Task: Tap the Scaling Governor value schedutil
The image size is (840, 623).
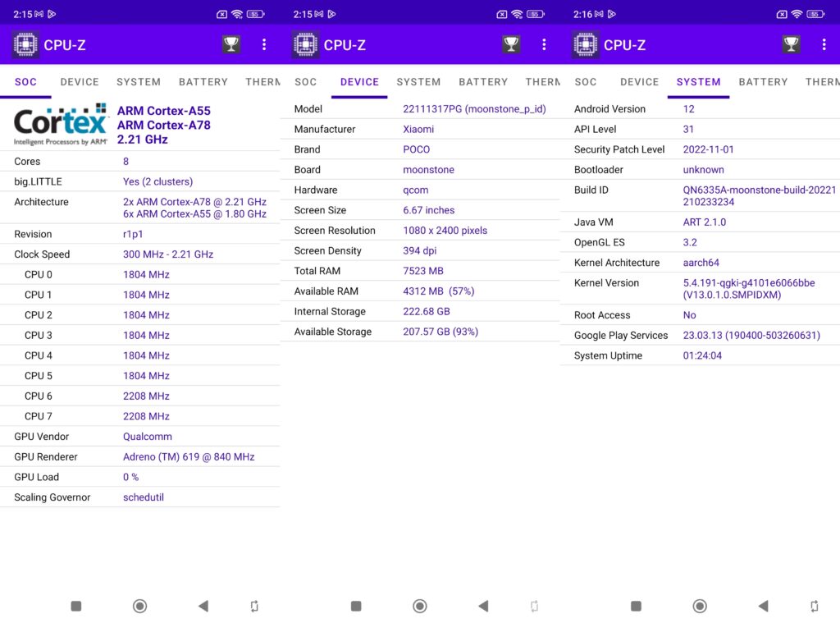Action: 144,497
